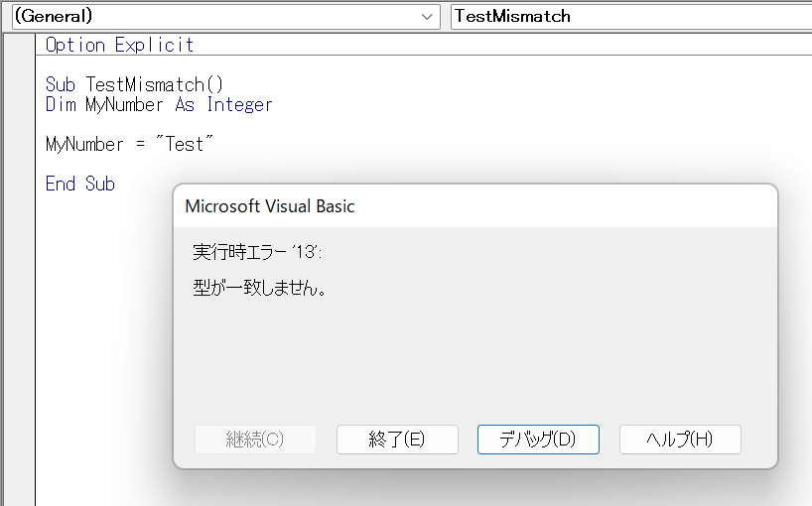Click the 実行時エラー '13' message text
The height and width of the screenshot is (506, 812).
(x=257, y=253)
